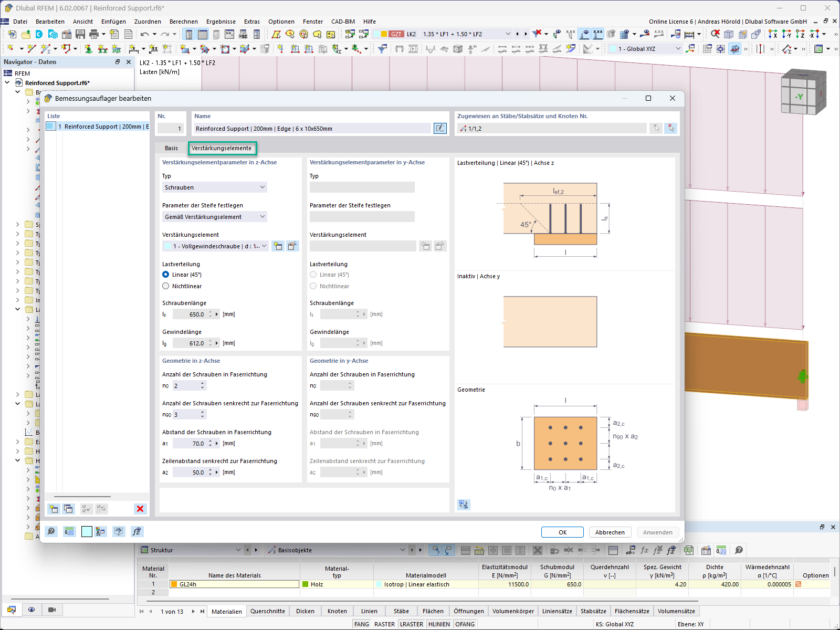
Task: Open the Typ dropdown showing Schrauben
Action: click(214, 187)
